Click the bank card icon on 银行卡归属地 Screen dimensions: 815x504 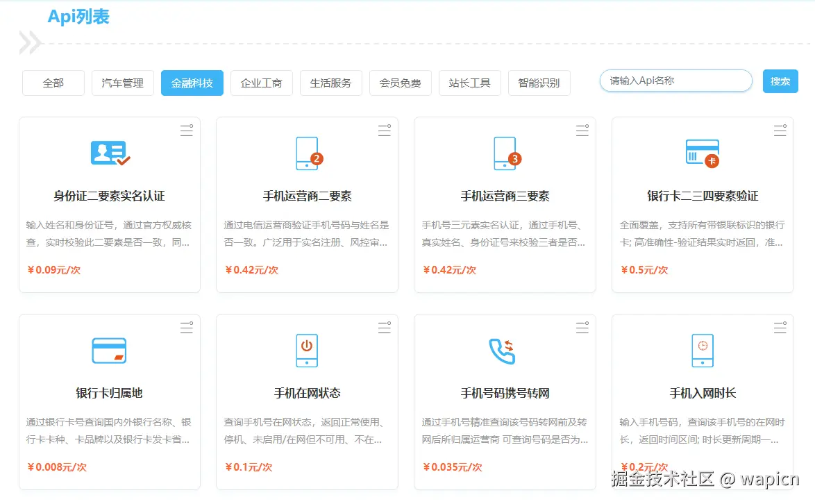[109, 351]
